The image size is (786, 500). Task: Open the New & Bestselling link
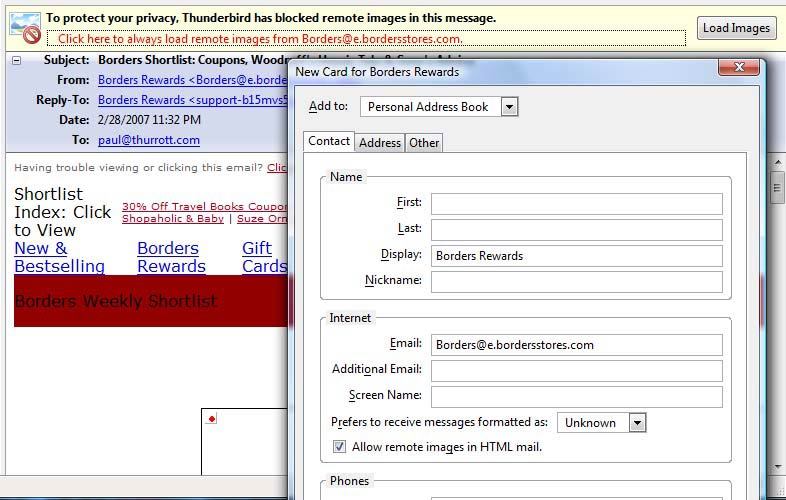point(59,257)
